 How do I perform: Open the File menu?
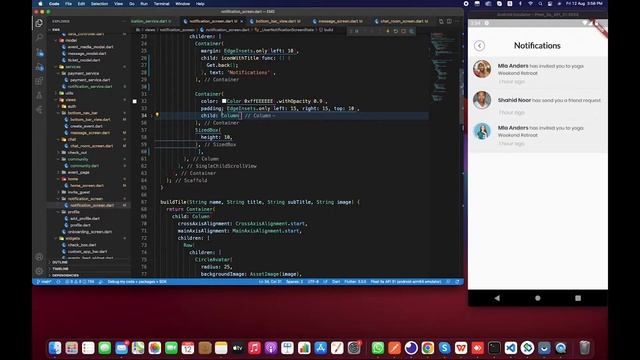[x=68, y=4]
